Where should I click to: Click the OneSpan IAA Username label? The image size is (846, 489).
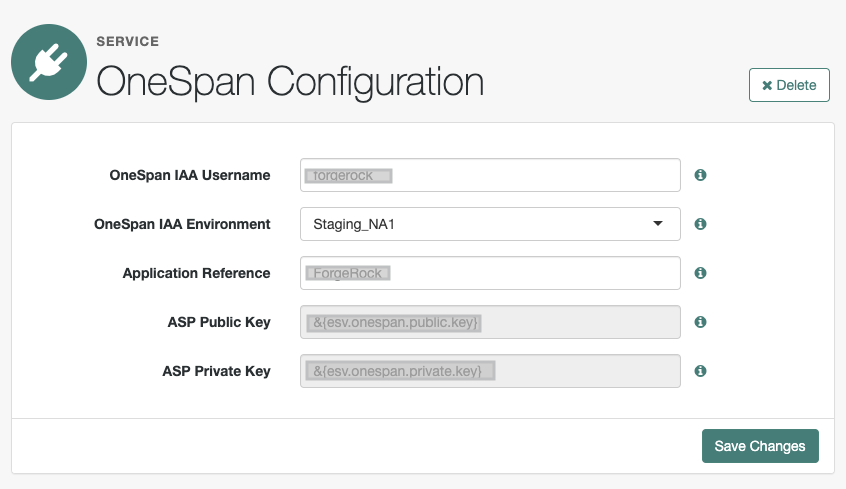(x=190, y=175)
